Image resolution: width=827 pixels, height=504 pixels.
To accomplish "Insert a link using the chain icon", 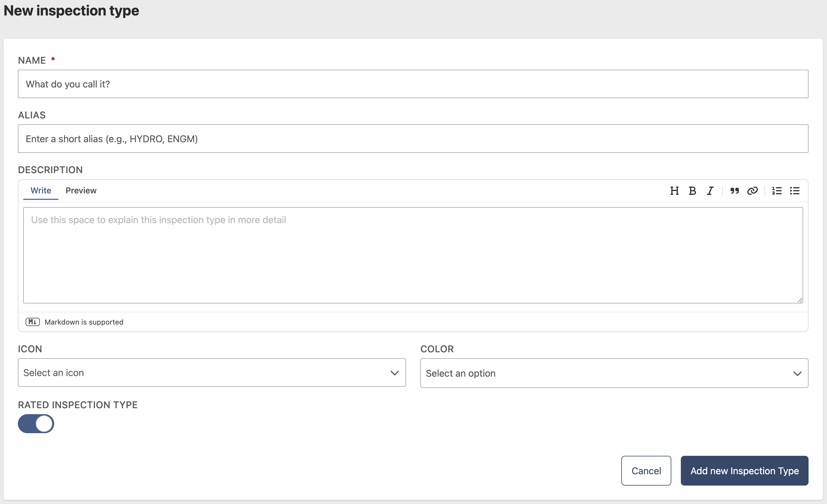I will point(753,191).
